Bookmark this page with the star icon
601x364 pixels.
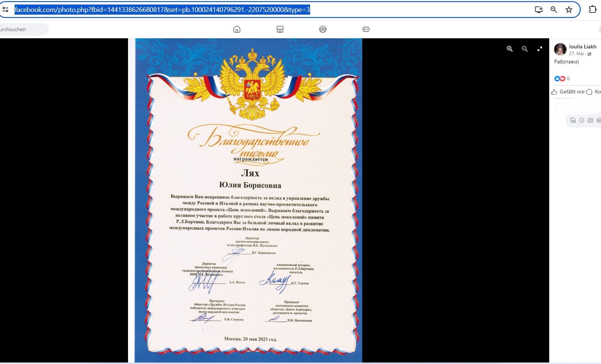coord(569,10)
